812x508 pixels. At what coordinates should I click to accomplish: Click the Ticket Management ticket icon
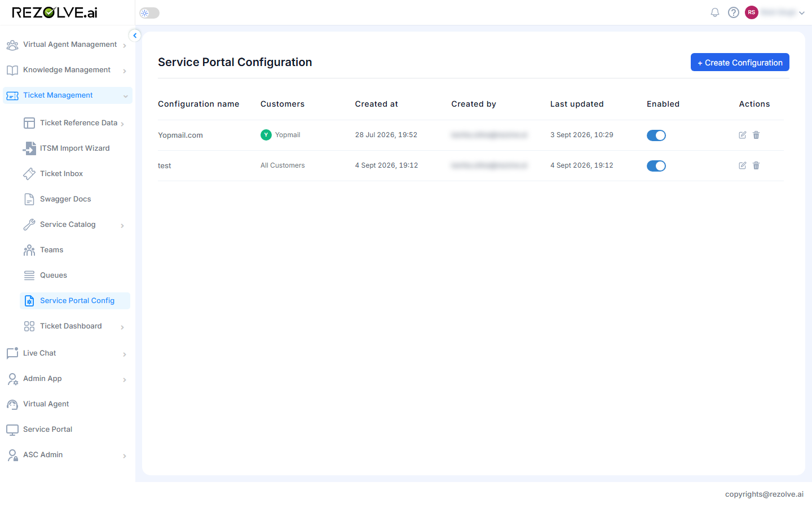(12, 96)
